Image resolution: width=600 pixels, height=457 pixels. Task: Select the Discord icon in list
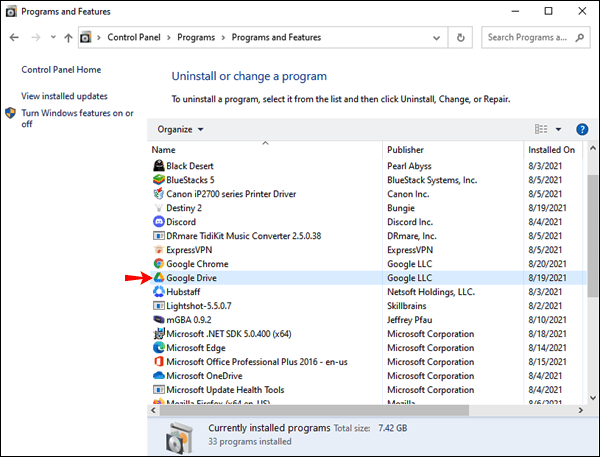click(x=158, y=222)
